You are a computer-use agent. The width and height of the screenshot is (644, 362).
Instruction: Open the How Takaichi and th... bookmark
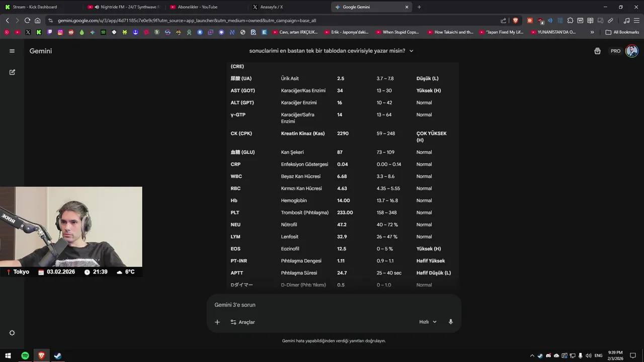(x=450, y=32)
